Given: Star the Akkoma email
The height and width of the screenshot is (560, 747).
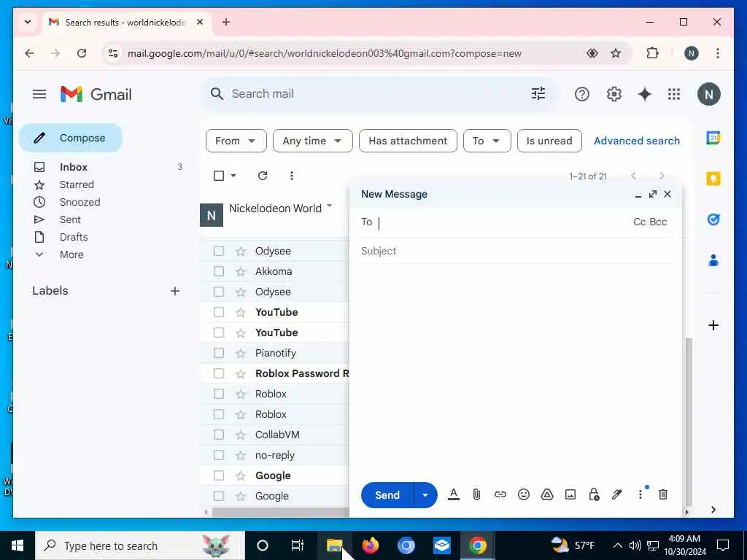Looking at the screenshot, I should [x=241, y=271].
